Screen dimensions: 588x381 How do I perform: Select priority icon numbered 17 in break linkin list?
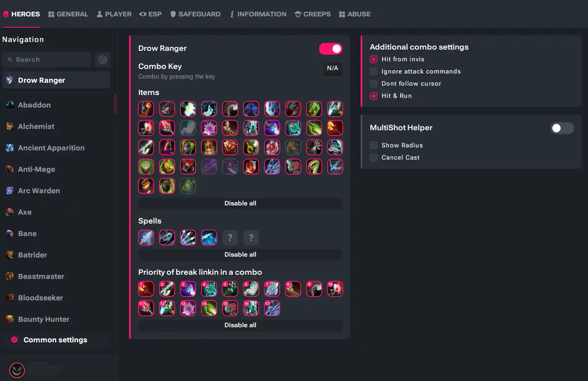pyautogui.click(x=272, y=308)
